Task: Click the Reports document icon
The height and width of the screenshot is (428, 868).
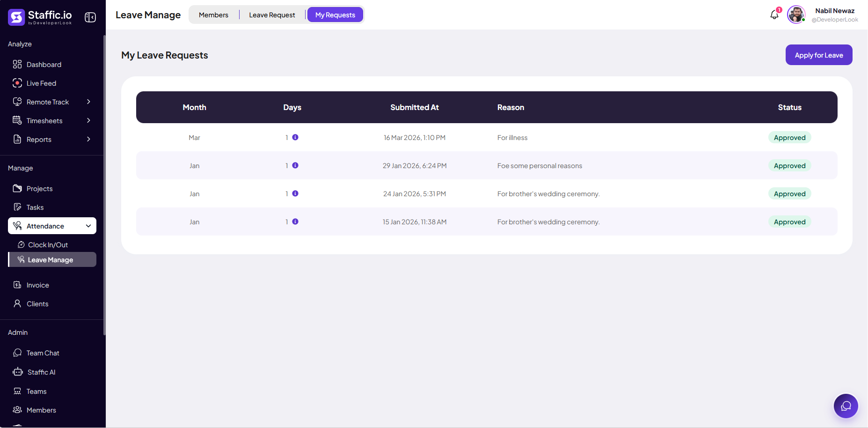Action: tap(17, 139)
